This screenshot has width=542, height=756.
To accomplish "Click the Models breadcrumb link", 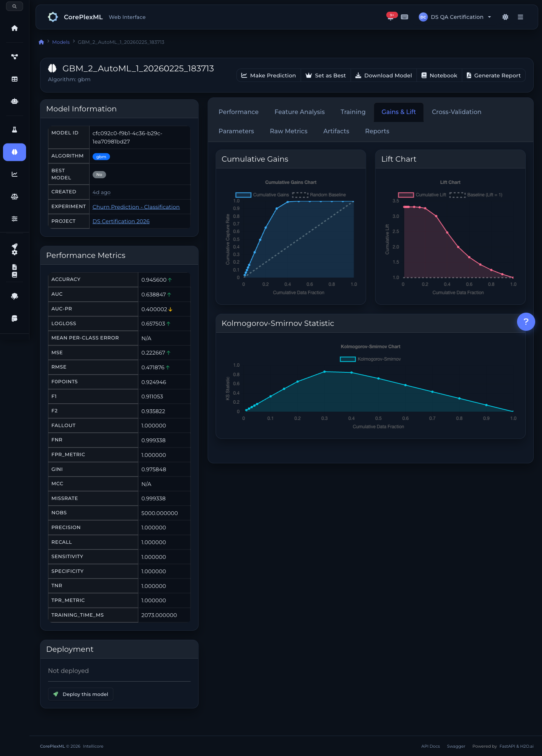I will [61, 42].
